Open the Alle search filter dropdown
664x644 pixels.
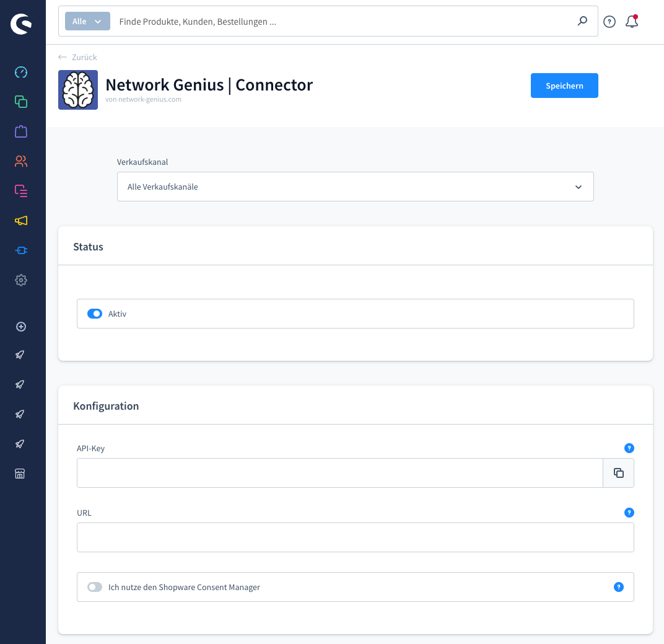[87, 20]
